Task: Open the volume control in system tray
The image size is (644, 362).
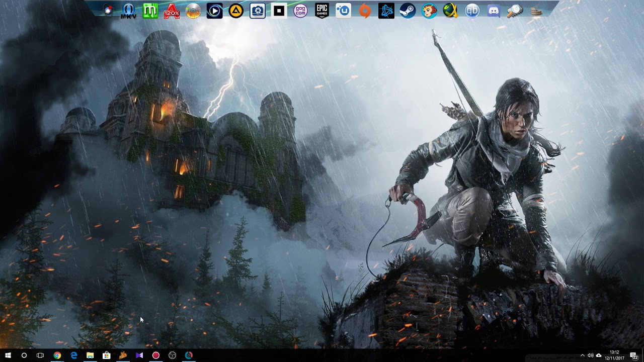Action: point(591,355)
